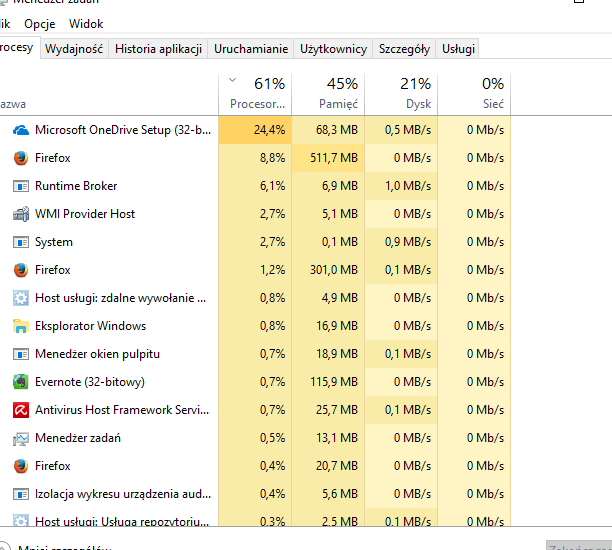Click the System process icon
Screen dimensions: 612x550
point(21,242)
